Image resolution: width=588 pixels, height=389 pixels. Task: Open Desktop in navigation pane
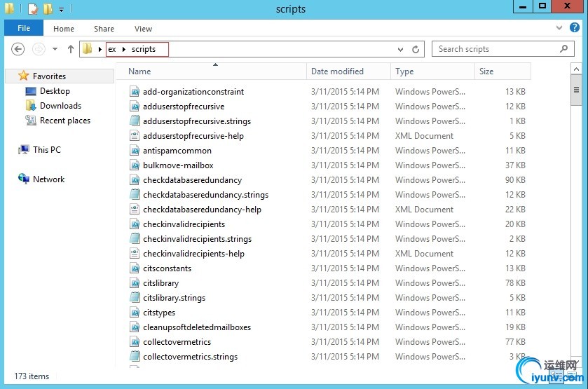[55, 91]
